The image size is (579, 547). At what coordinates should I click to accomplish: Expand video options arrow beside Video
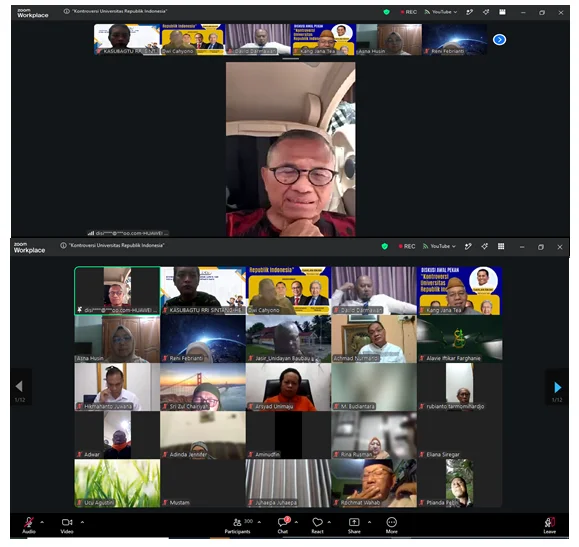point(82,522)
